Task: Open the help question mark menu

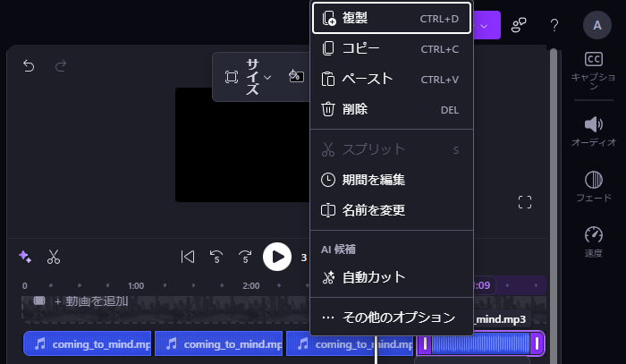Action: tap(554, 25)
